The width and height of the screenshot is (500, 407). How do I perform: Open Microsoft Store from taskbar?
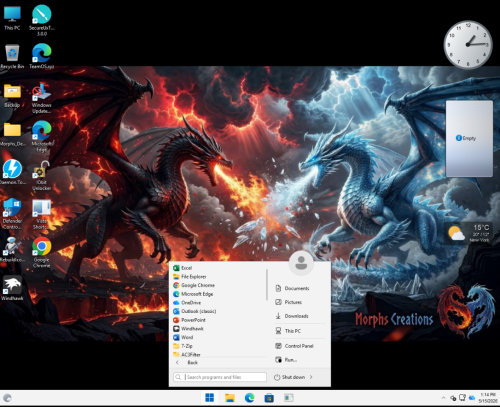tap(269, 398)
